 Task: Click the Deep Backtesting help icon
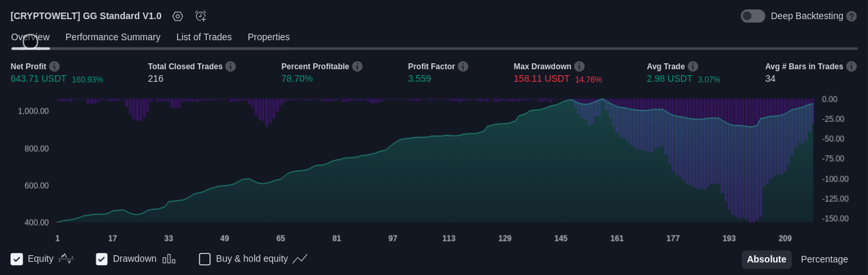point(851,16)
